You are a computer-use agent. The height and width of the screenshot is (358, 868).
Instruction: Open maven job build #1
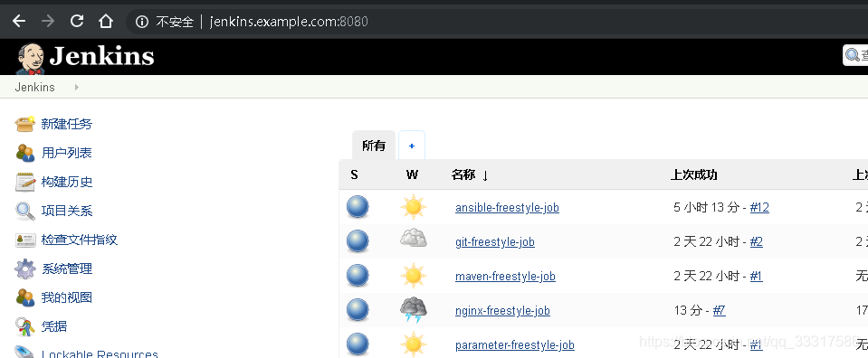point(756,276)
